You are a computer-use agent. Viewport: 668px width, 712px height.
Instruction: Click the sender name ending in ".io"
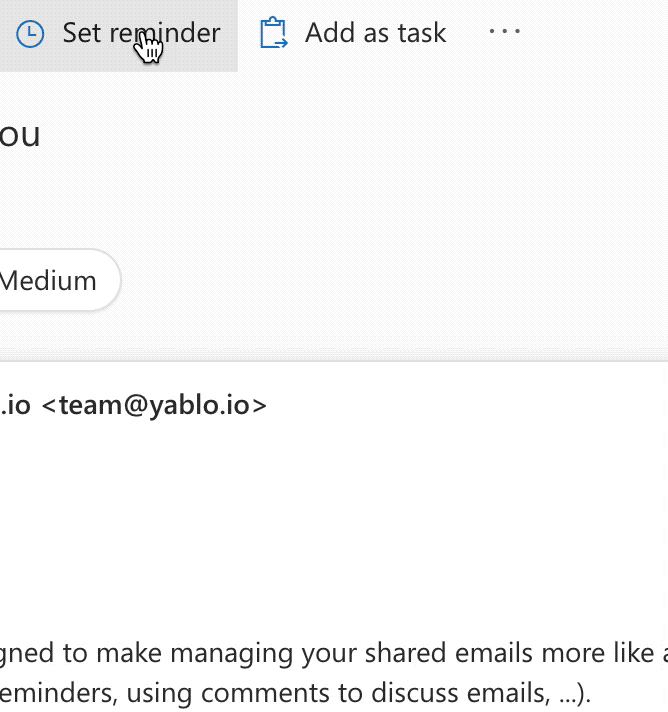click(x=15, y=405)
